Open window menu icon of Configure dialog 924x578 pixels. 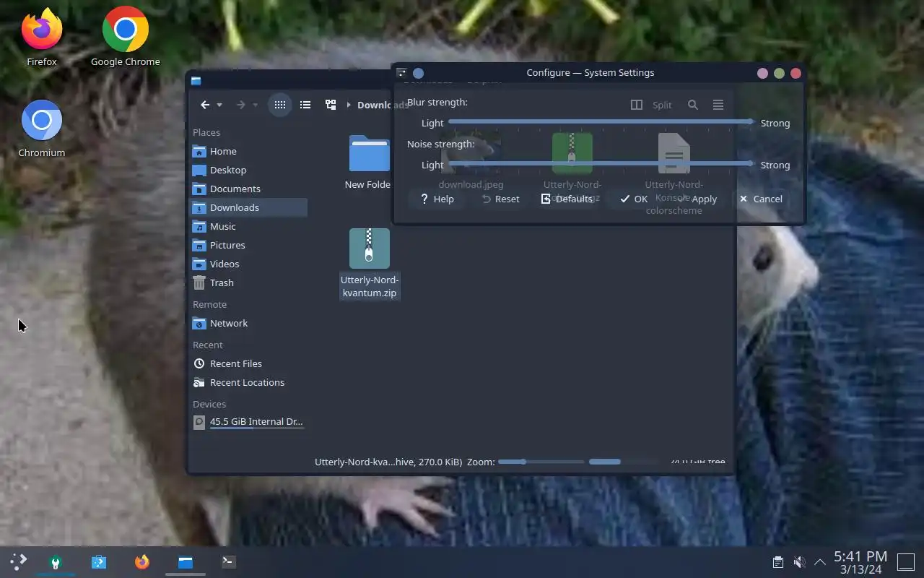click(x=402, y=73)
